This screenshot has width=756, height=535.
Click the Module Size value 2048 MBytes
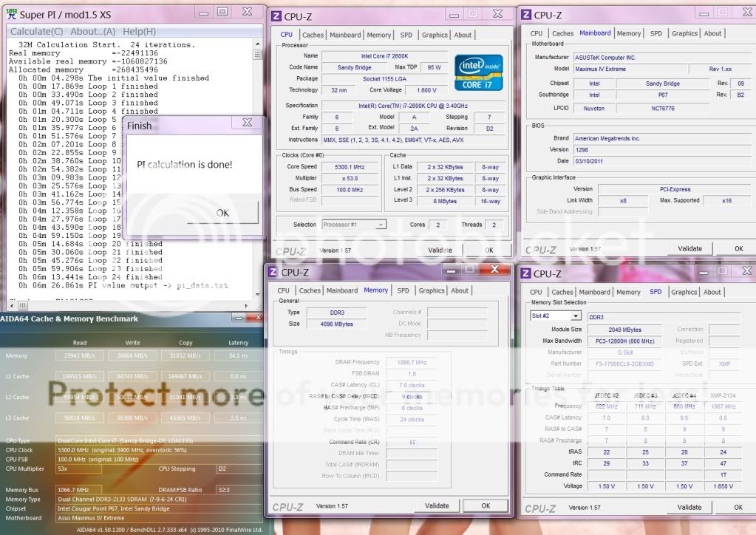[x=625, y=330]
